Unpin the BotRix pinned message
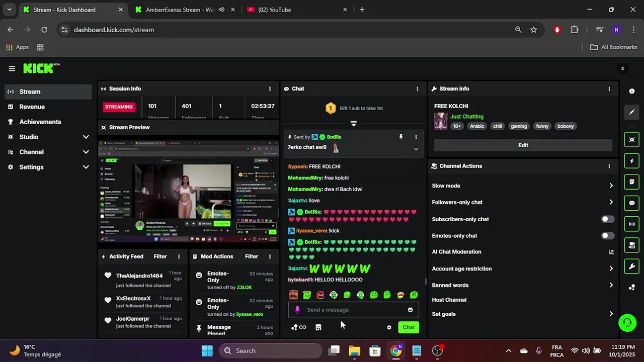This screenshot has width=644, height=362. (x=401, y=137)
